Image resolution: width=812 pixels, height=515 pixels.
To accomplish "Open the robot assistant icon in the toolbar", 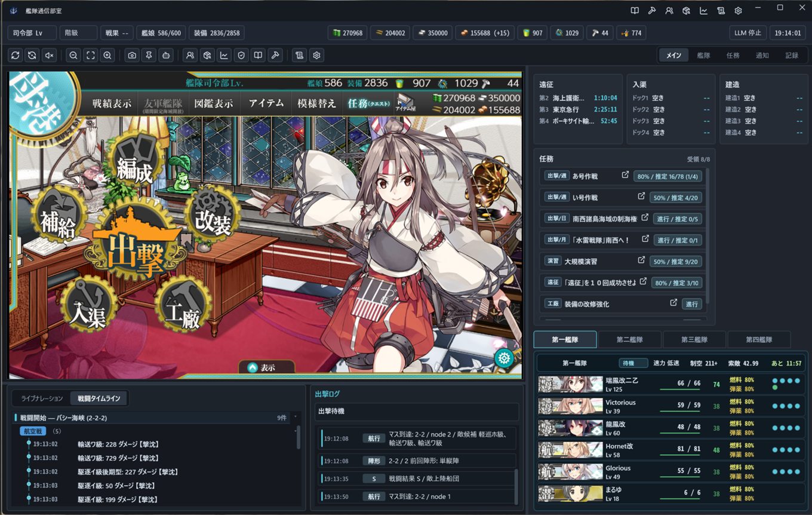I will click(x=166, y=55).
